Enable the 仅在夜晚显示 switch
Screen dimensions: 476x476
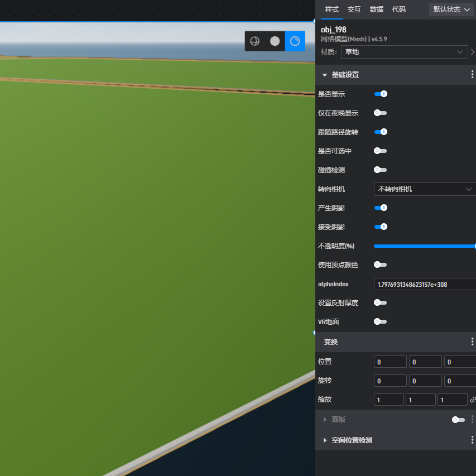point(381,113)
